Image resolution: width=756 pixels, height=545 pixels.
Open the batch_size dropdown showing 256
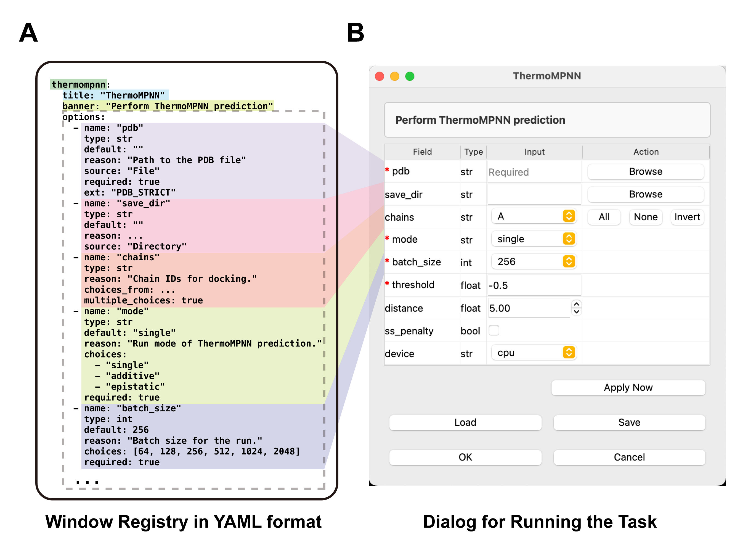coord(534,261)
